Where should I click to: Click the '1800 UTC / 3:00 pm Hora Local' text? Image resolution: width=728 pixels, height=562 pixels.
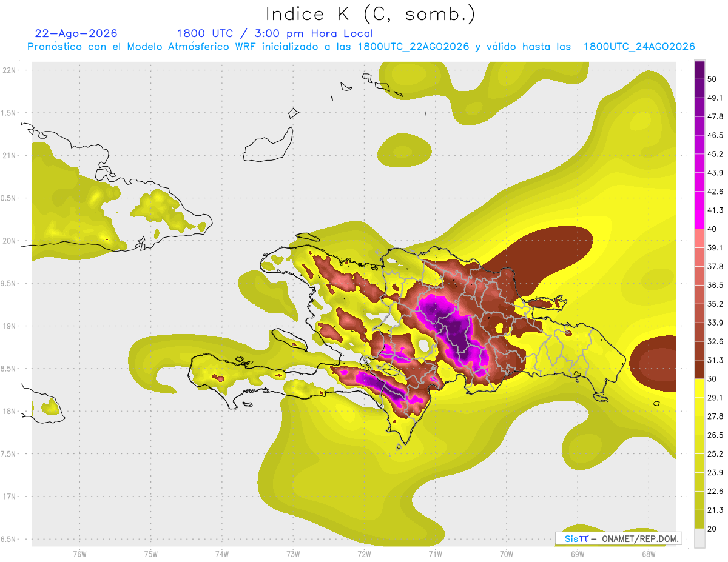coord(275,33)
